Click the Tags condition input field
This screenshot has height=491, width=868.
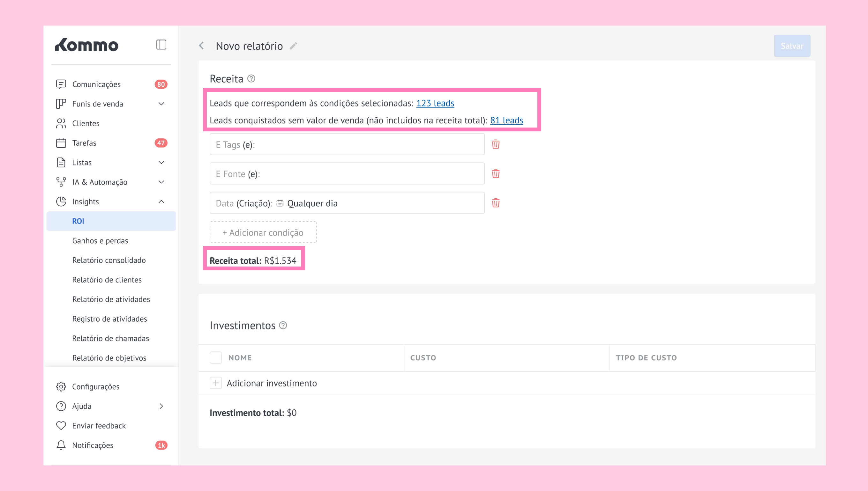347,144
